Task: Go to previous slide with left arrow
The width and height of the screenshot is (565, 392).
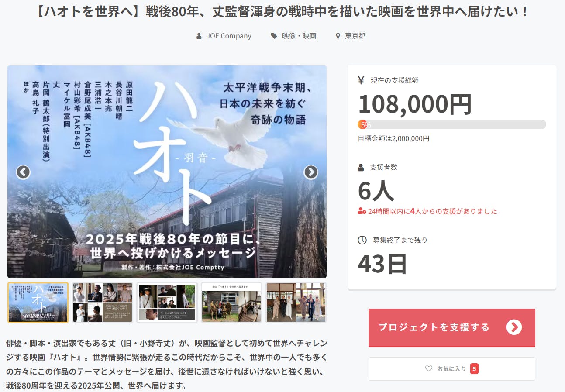Action: click(23, 172)
